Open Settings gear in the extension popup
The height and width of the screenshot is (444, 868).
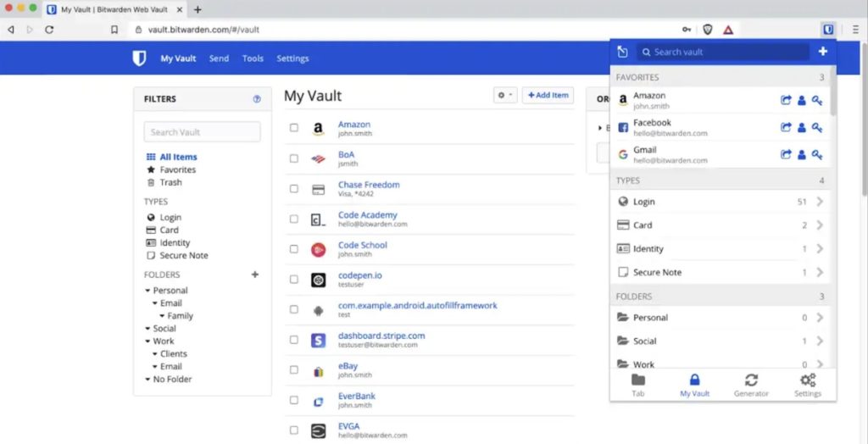(808, 385)
